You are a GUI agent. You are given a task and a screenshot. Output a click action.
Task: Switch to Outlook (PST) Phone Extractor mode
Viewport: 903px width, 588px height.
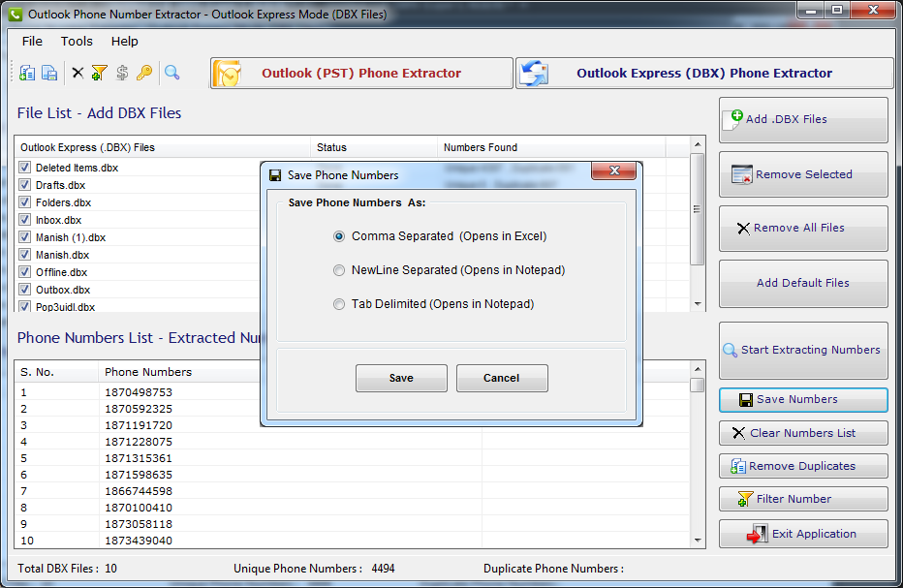pos(361,74)
